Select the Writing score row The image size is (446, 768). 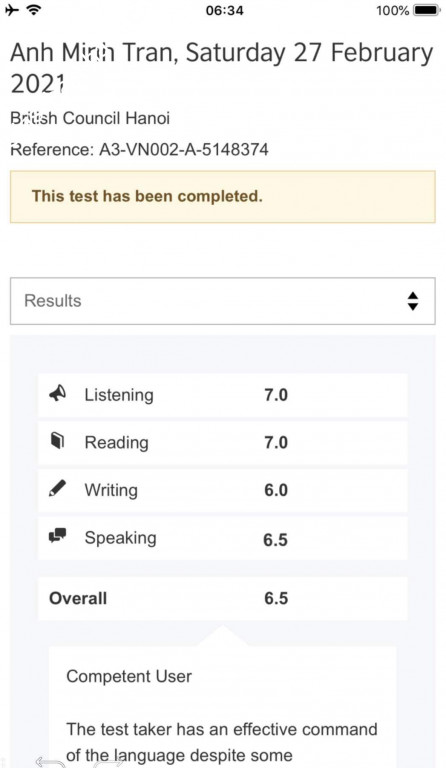(223, 490)
